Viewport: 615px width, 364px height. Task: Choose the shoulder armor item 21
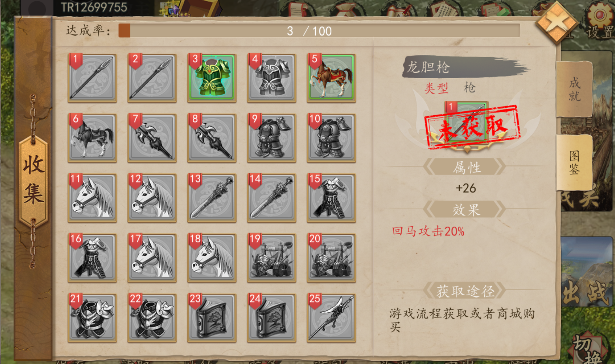tap(92, 318)
